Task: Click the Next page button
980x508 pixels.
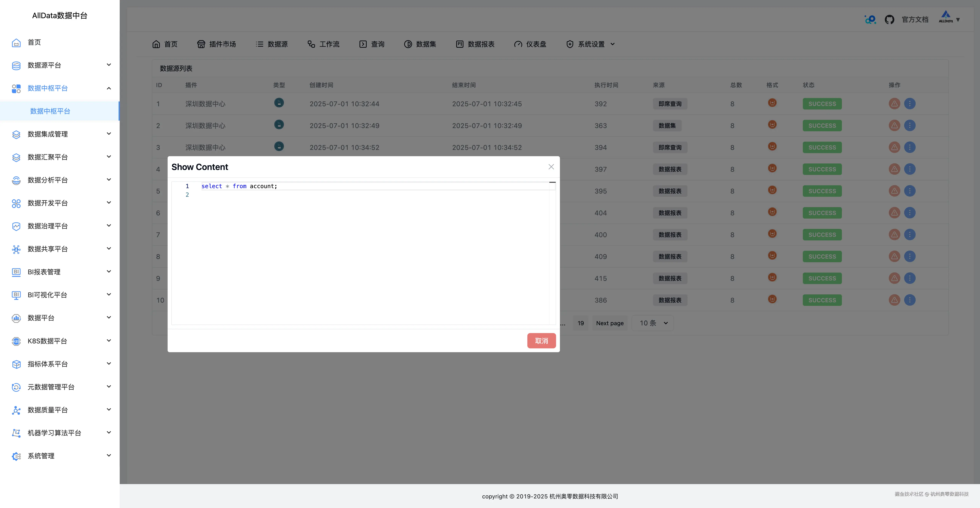Action: 610,323
